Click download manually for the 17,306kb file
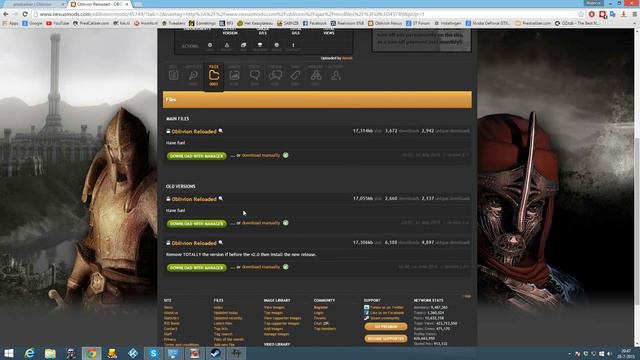This screenshot has width=640, height=360. [x=261, y=267]
